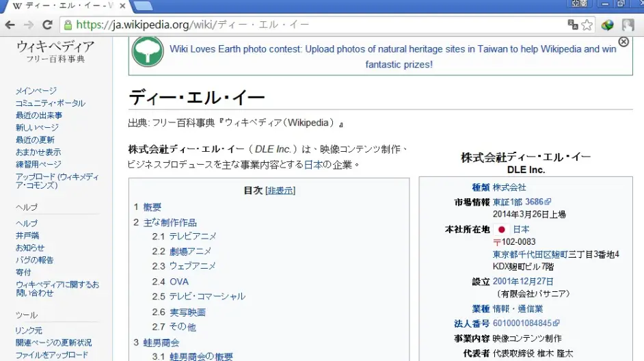Click the ウィキペディア site logo
The image size is (644, 361).
(55, 51)
